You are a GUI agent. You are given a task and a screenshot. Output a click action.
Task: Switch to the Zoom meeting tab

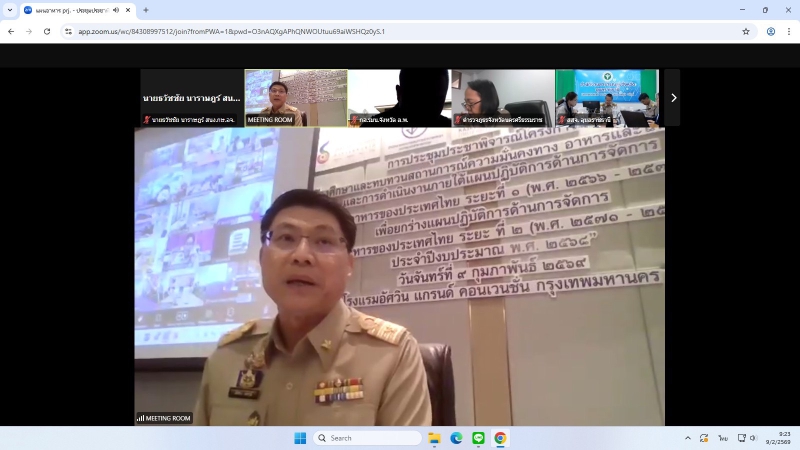70,10
